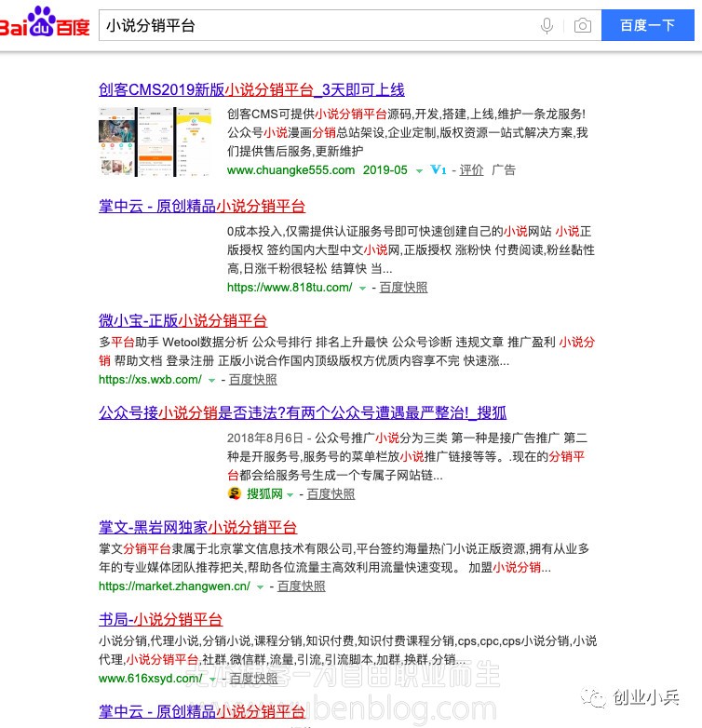
Task: Expand arrow beside market.zhangwen.cn
Action: 260,587
